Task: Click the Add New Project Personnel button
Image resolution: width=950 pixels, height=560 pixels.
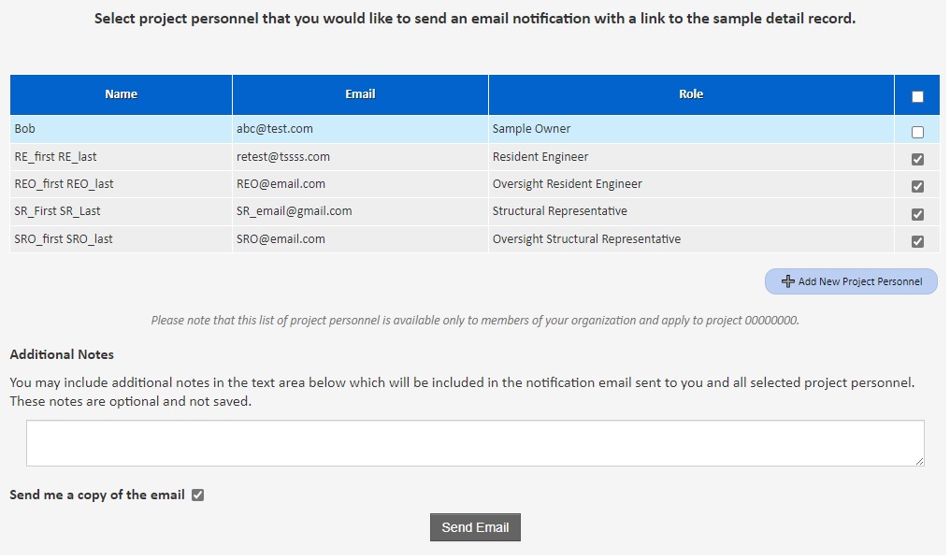Action: [x=851, y=281]
